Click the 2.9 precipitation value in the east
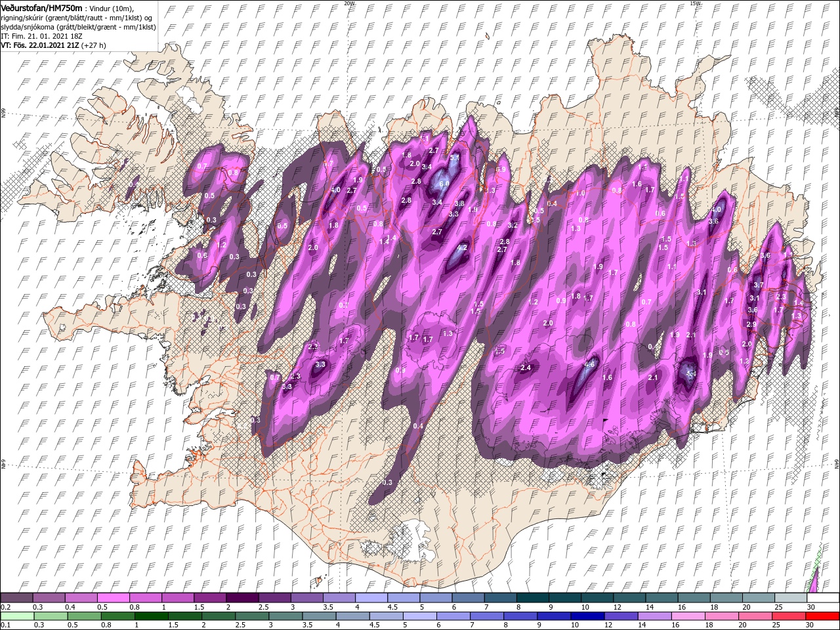The height and width of the screenshot is (630, 840). click(x=751, y=324)
